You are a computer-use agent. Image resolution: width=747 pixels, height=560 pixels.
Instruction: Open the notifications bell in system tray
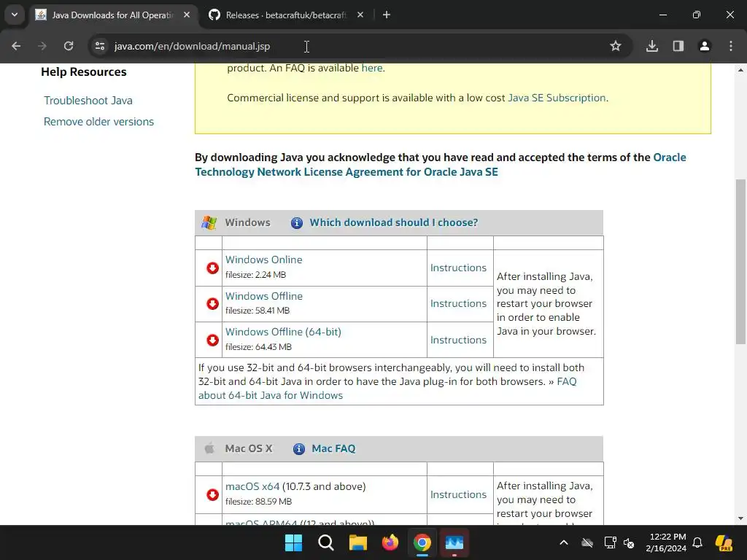pos(697,542)
